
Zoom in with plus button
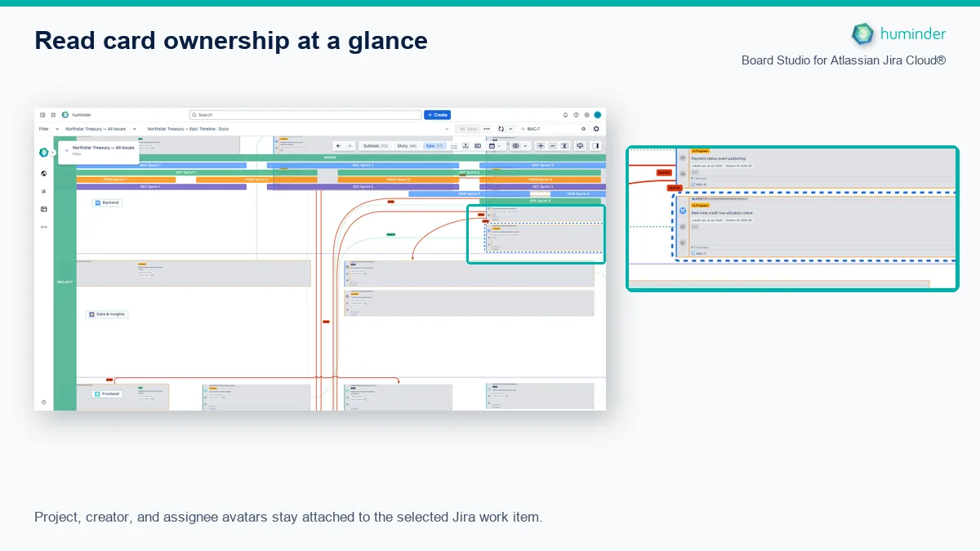tap(541, 146)
